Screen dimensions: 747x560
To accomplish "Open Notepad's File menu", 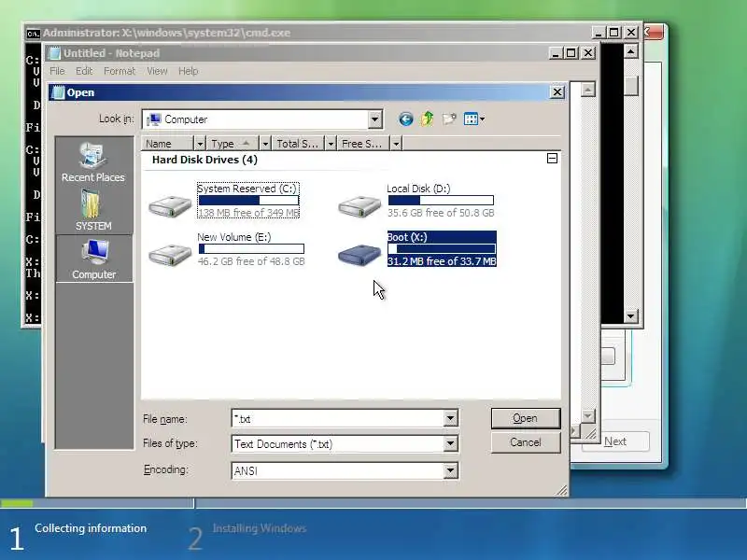I will pos(57,71).
